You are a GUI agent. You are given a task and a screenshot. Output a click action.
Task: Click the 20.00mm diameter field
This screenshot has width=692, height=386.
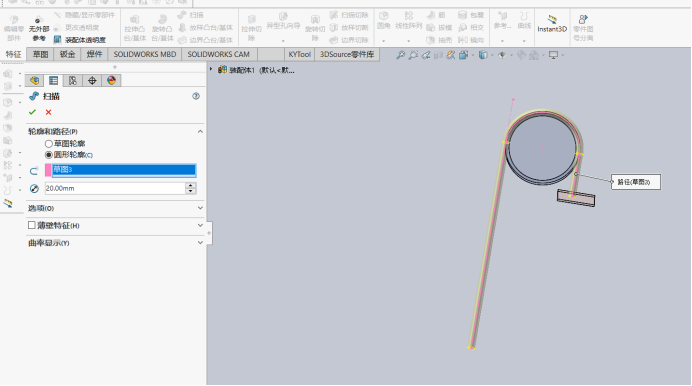(115, 188)
